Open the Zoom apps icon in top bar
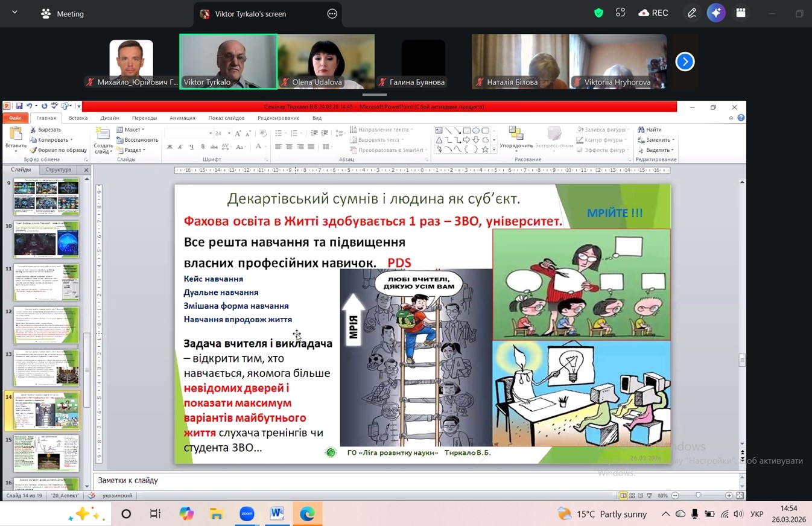This screenshot has height=526, width=812. pyautogui.click(x=741, y=13)
